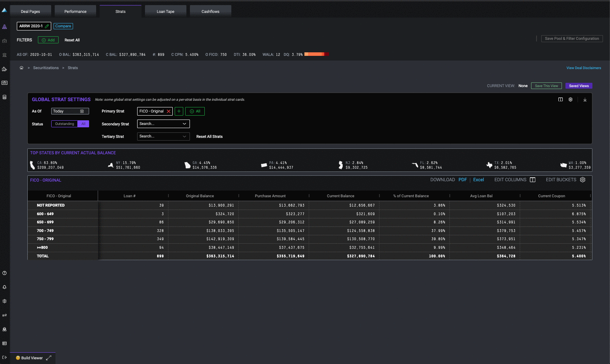The image size is (610, 364).
Task: Open the user admin icon in sidebar
Action: [4, 329]
